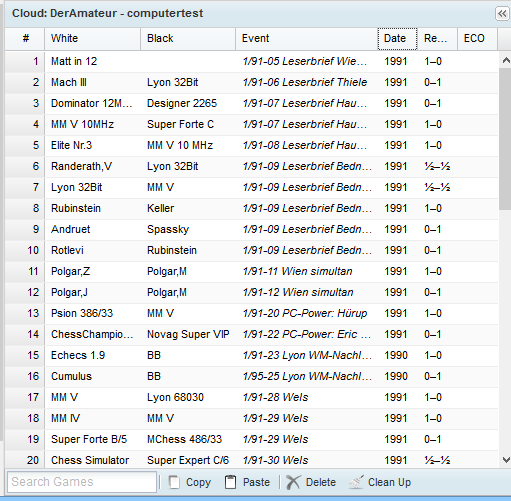Image resolution: width=511 pixels, height=501 pixels.
Task: Click the Copy icon in bottom toolbar
Action: pyautogui.click(x=174, y=482)
